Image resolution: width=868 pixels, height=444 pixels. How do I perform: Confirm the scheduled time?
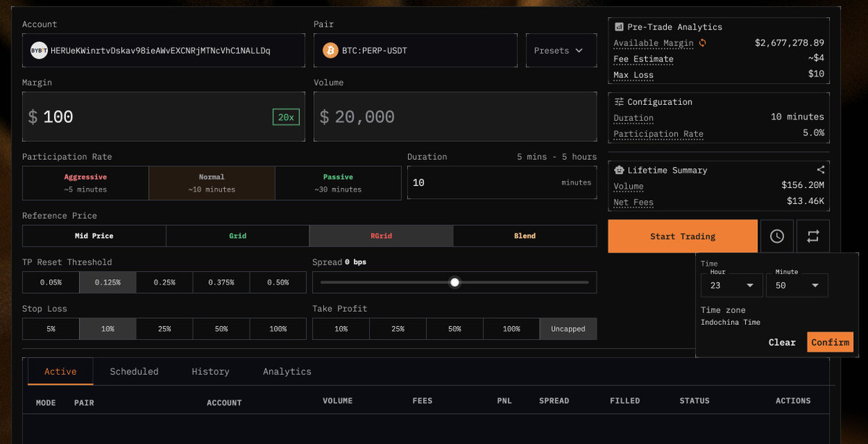point(830,342)
